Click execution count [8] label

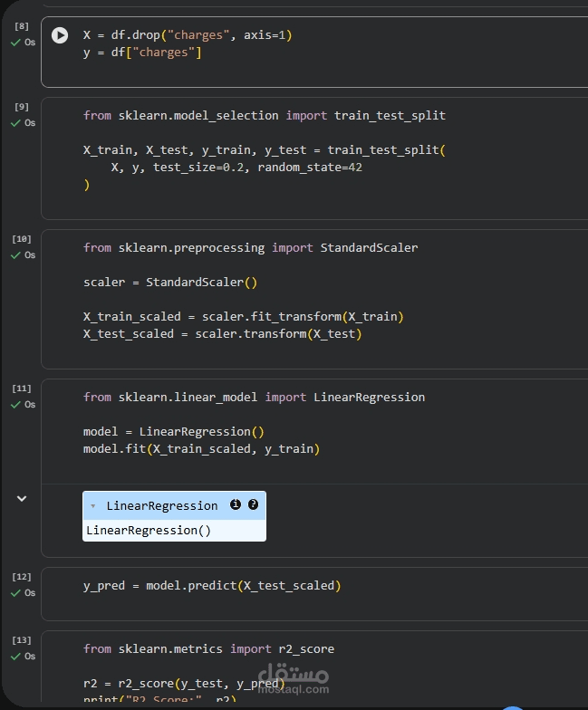click(x=22, y=26)
